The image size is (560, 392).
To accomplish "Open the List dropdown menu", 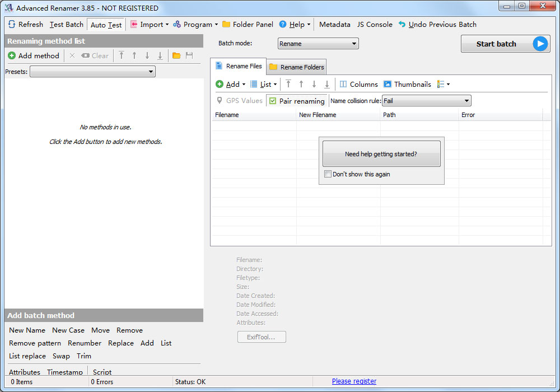I will coord(264,84).
